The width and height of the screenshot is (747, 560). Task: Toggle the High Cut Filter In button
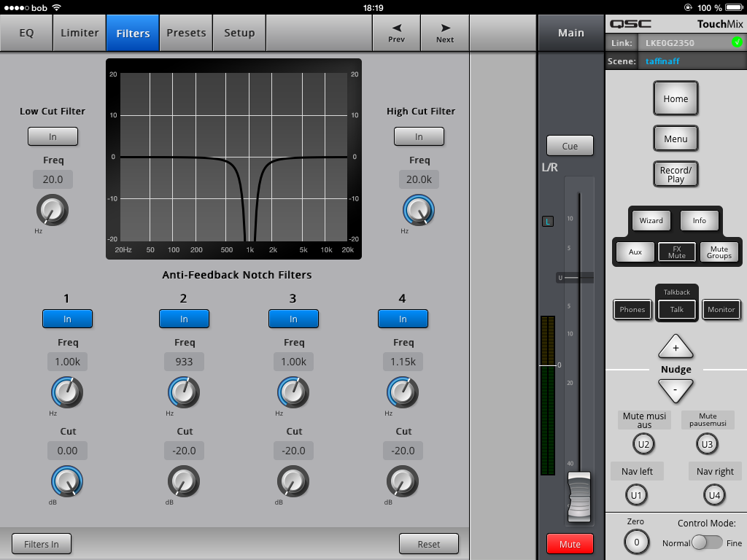tap(419, 136)
